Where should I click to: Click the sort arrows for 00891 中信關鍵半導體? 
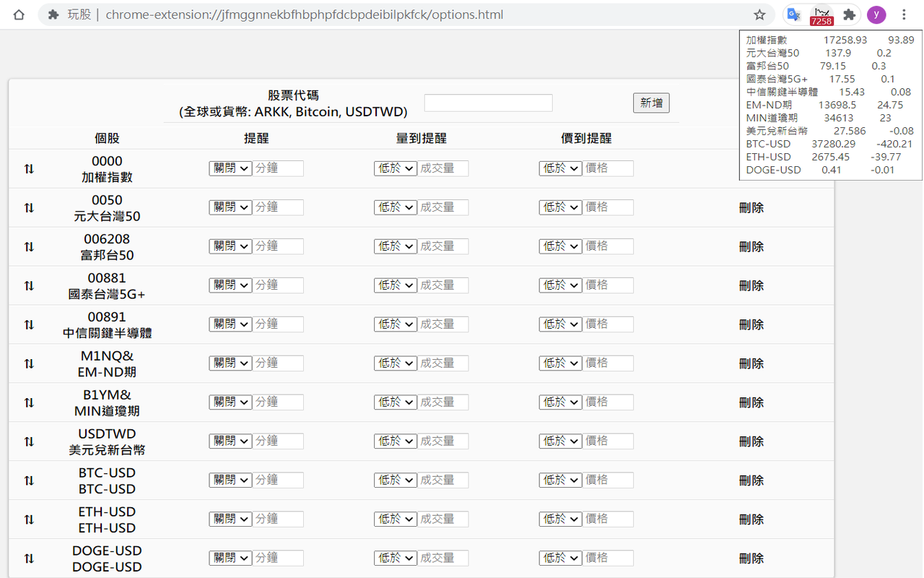pos(29,325)
